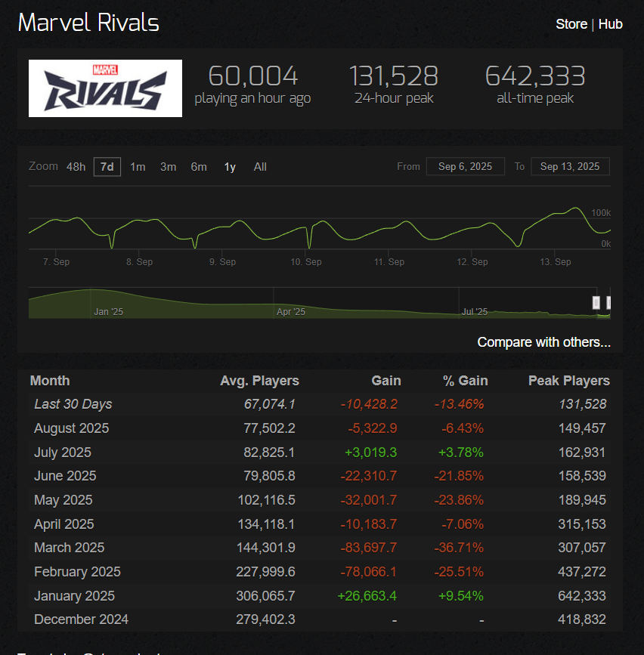
Task: Select the December 2024 row label
Action: point(81,619)
